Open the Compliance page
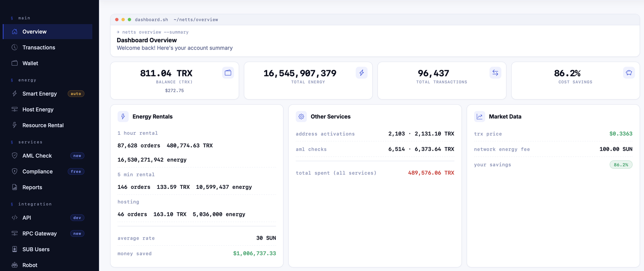The image size is (644, 271). tap(47, 171)
